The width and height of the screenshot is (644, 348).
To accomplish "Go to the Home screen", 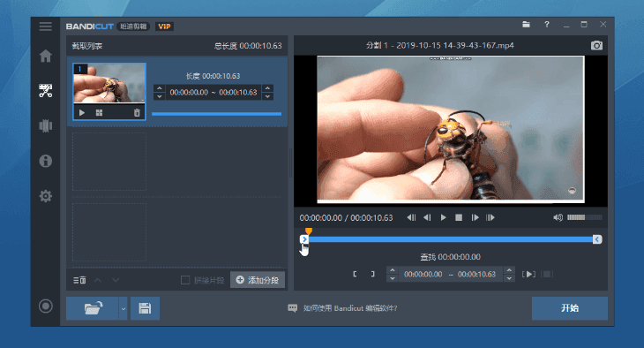I will point(46,56).
